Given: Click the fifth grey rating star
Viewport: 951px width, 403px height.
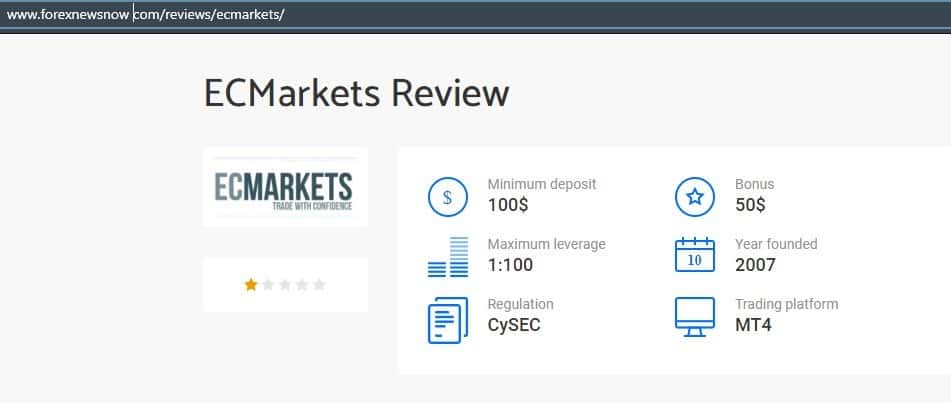Looking at the screenshot, I should point(319,285).
